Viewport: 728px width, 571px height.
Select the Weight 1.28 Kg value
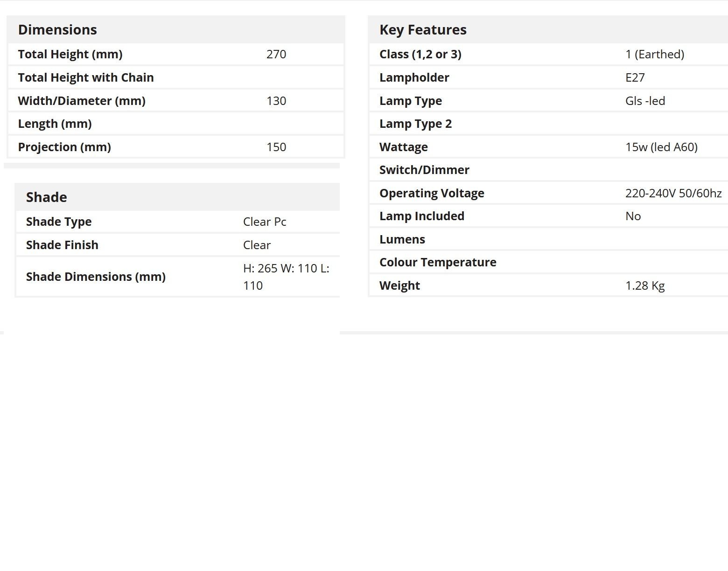(x=645, y=285)
